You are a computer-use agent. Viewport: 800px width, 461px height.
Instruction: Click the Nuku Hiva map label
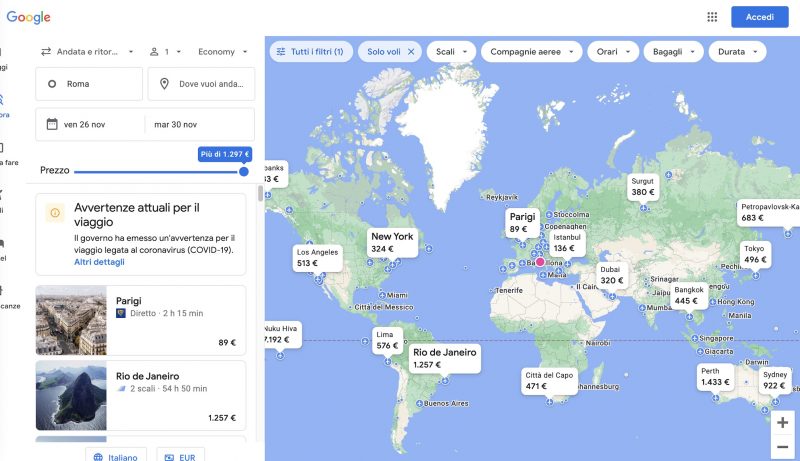(282, 334)
